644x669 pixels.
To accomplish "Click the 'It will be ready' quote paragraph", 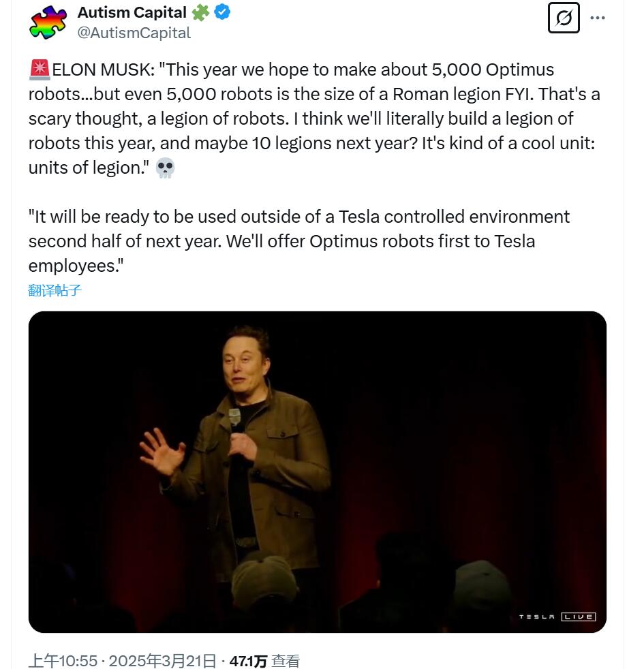I will (x=298, y=241).
